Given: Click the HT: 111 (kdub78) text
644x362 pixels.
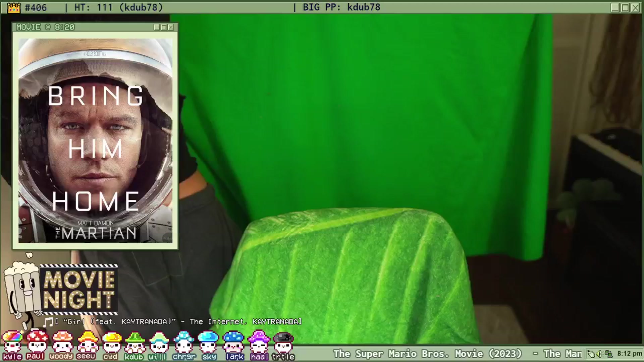Looking at the screenshot, I should (x=118, y=7).
